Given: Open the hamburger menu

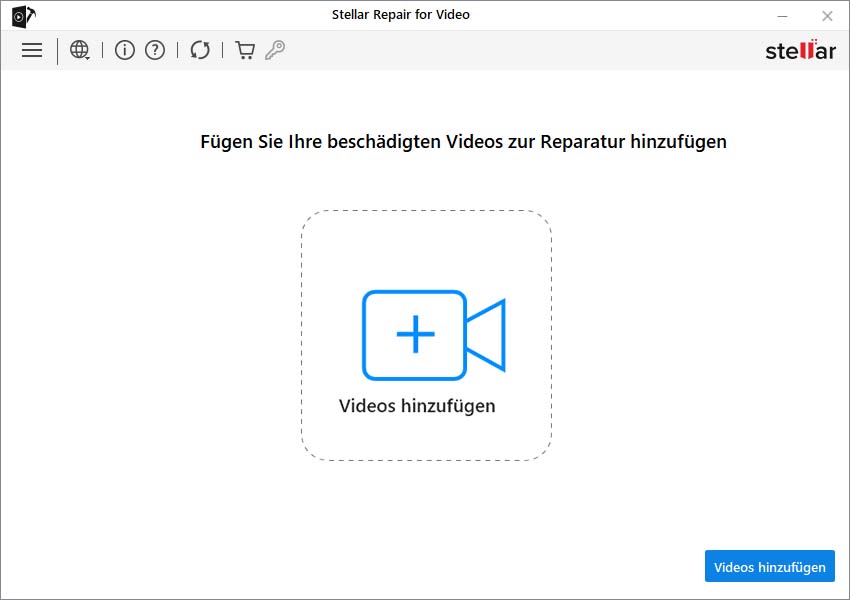Looking at the screenshot, I should click(31, 50).
